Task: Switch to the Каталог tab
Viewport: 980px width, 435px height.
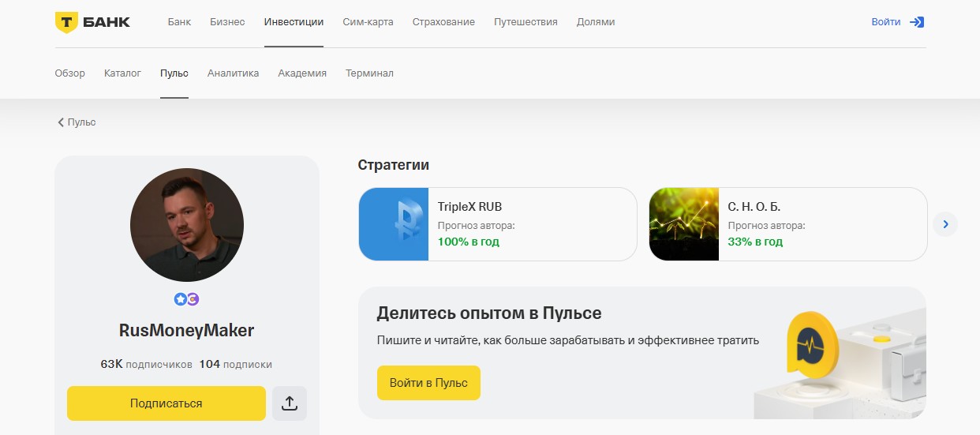Action: [x=122, y=73]
